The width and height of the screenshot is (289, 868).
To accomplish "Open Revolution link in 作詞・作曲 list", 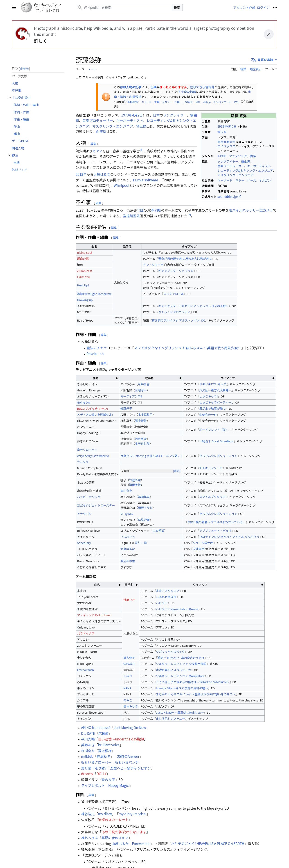I will click(x=95, y=354).
